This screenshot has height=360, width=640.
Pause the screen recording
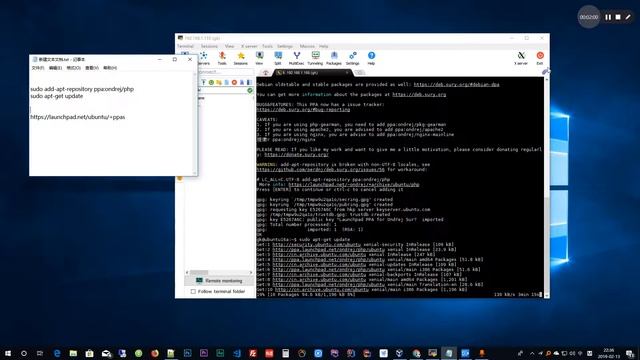coord(608,17)
